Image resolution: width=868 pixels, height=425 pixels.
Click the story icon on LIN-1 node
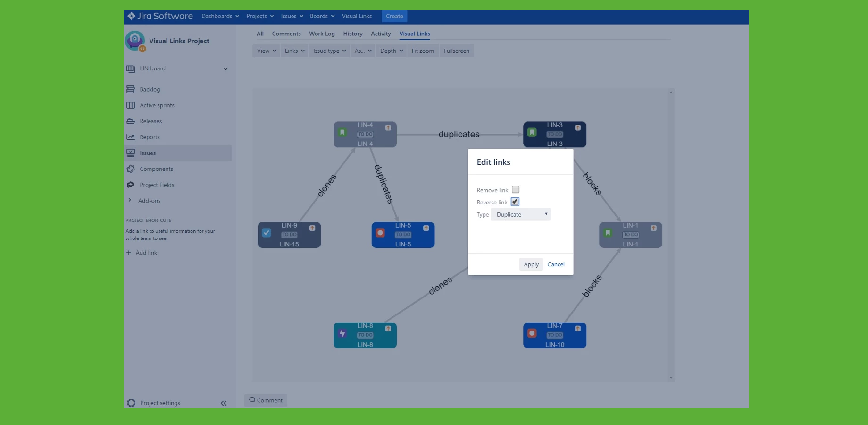608,233
